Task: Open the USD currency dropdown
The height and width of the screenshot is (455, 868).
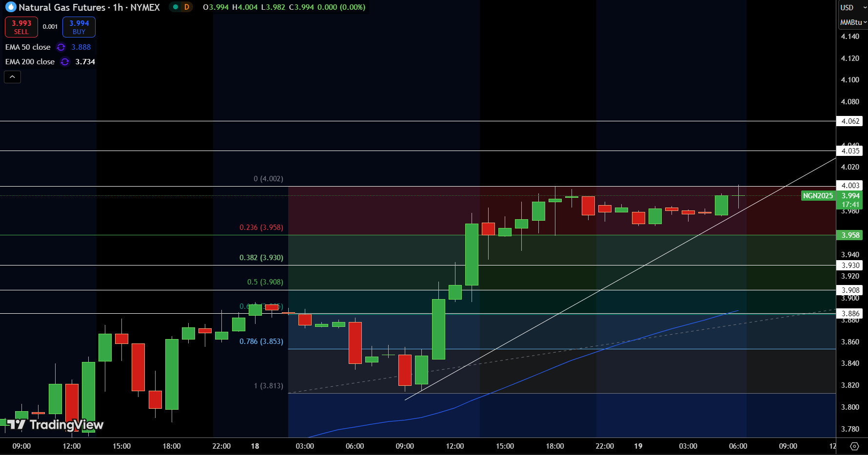Action: [853, 7]
